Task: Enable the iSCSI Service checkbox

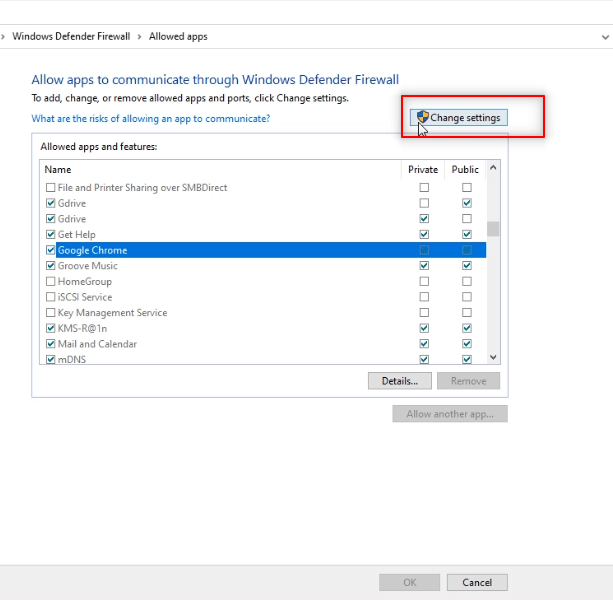Action: click(50, 297)
